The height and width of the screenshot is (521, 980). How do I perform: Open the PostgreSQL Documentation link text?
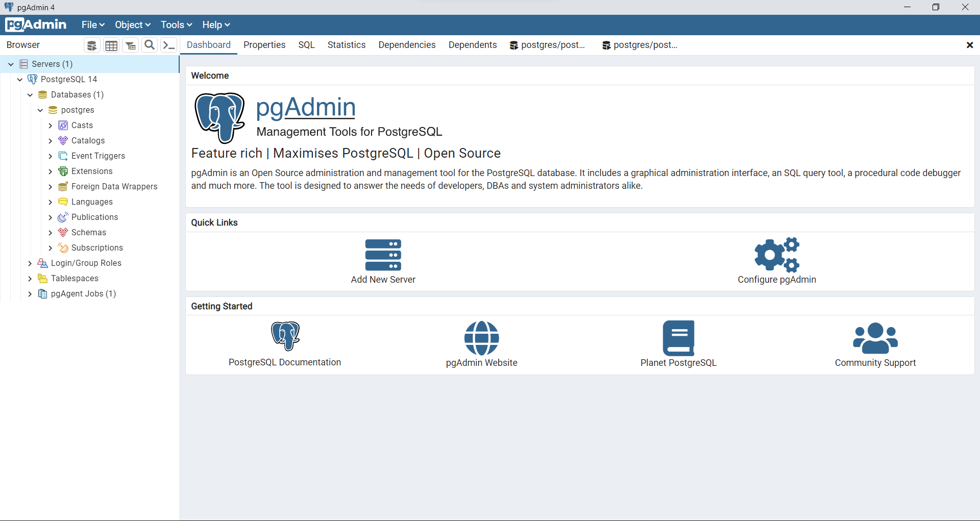[x=285, y=362]
